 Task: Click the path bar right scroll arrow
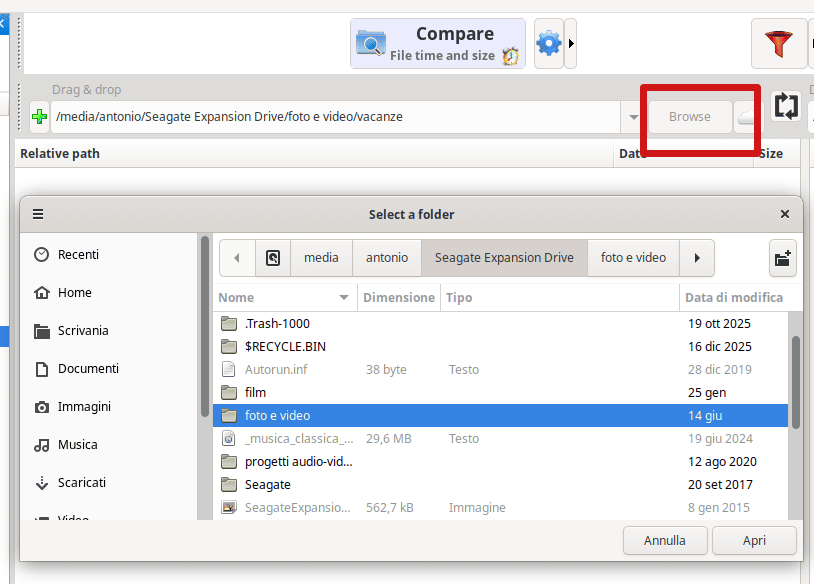tap(697, 258)
